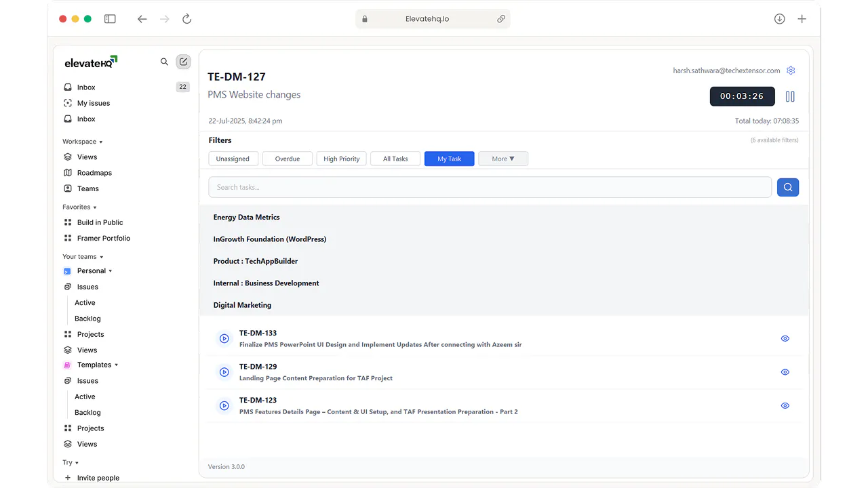Viewport: 868px width, 488px height.
Task: Start the timer for task TE-DM-129
Action: pos(224,372)
